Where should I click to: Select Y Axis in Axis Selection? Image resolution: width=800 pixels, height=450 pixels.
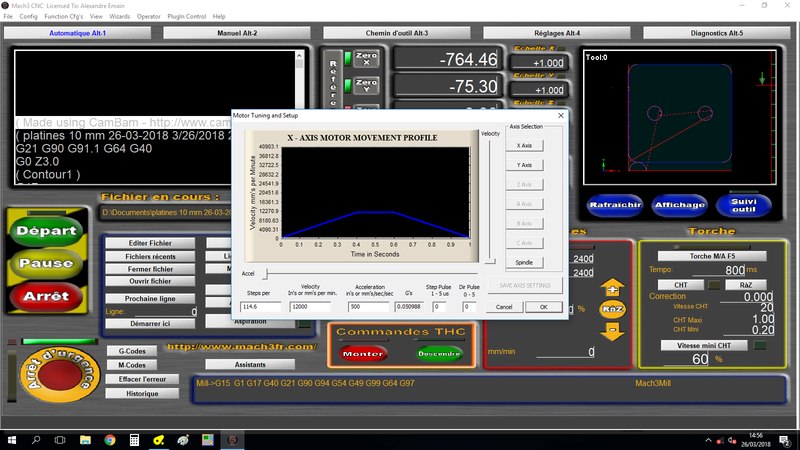click(x=524, y=165)
